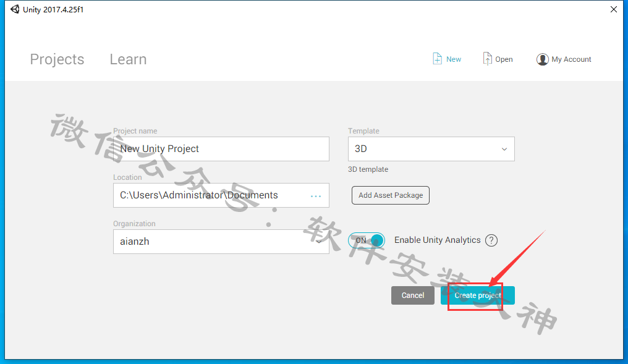
Task: Click the Template field label
Action: (x=363, y=131)
